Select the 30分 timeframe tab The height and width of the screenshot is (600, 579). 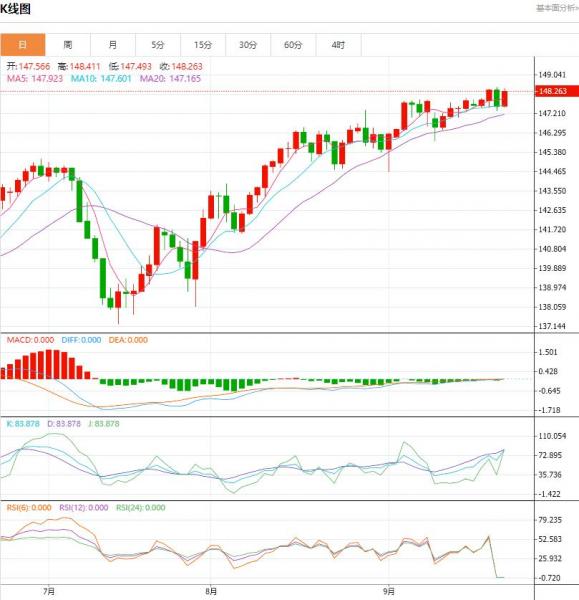tap(248, 45)
